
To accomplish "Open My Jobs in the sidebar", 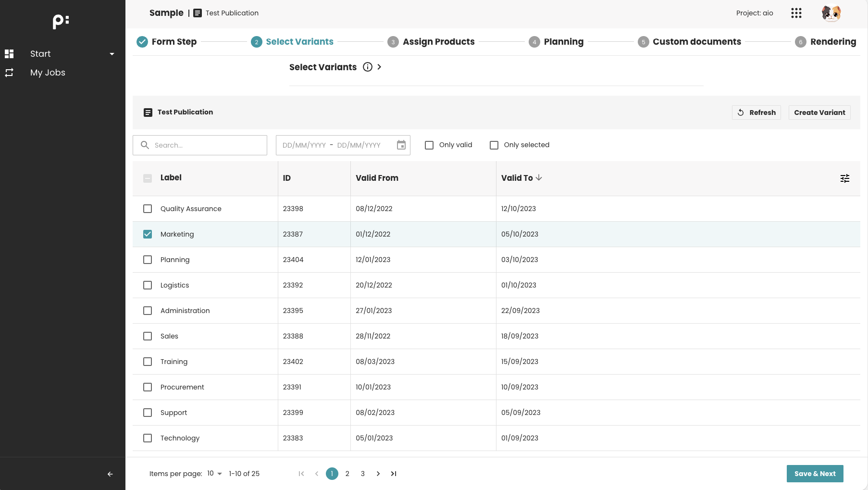I will 48,73.
